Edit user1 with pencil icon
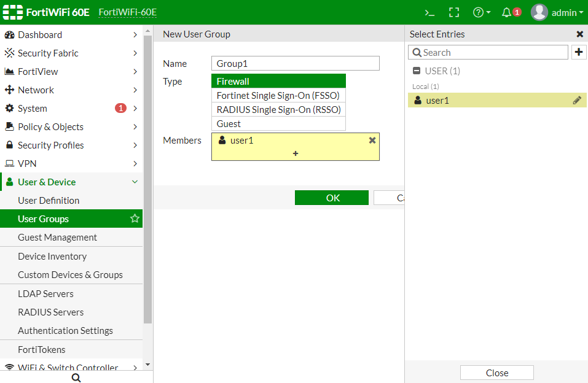 click(577, 100)
